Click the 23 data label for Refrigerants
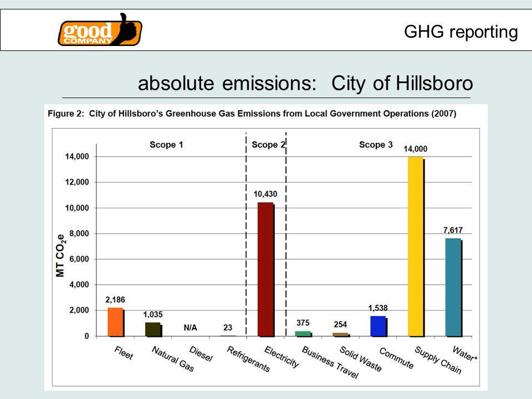Viewport: 532px width, 399px height. point(228,328)
